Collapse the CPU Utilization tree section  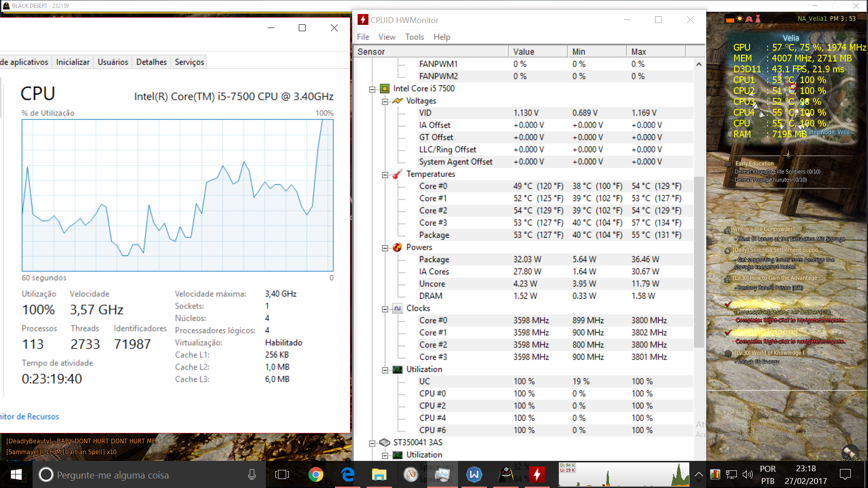[x=385, y=370]
